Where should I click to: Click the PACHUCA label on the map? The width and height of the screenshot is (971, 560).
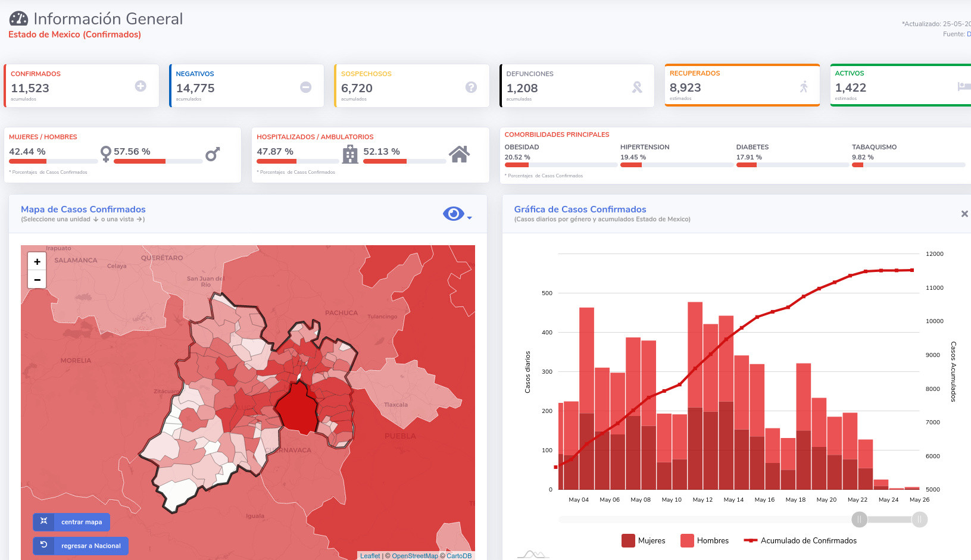click(341, 313)
